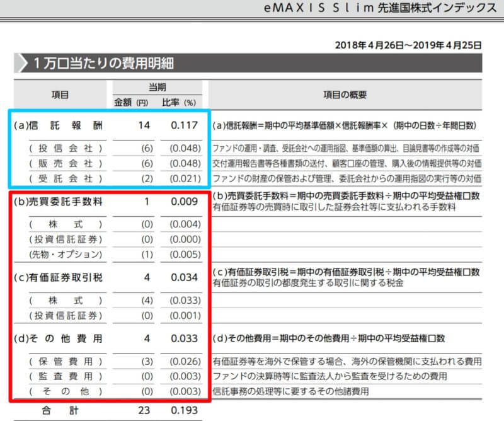Click the ratio '(0.033)' for 株式 tax

point(185,301)
